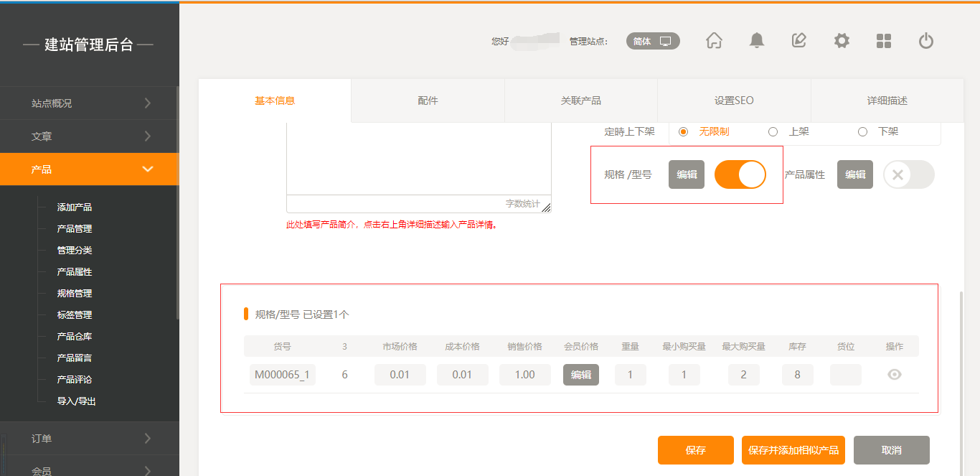Select the 下架 radio option
The height and width of the screenshot is (476, 980).
863,131
